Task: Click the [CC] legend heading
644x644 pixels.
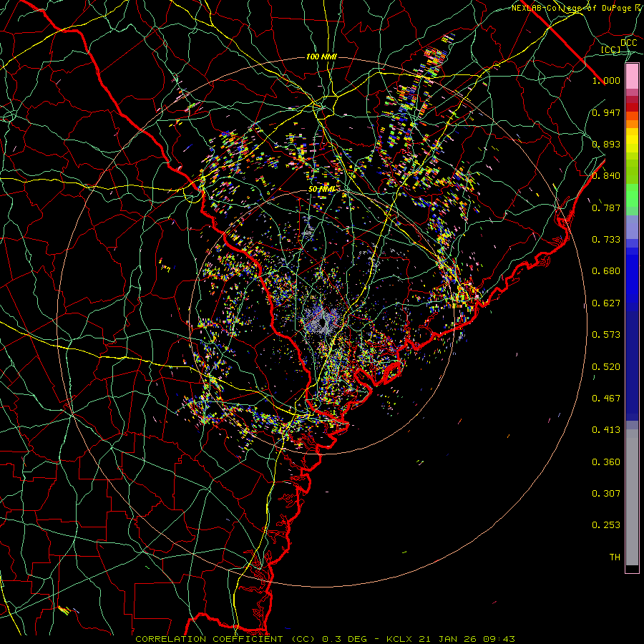Action: click(x=611, y=49)
